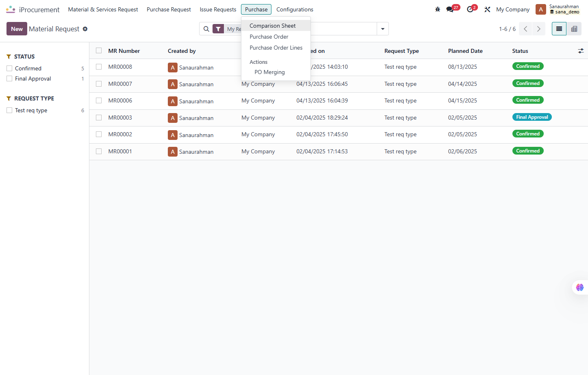This screenshot has width=588, height=375.
Task: Open the developer tools wrench icon
Action: click(487, 9)
